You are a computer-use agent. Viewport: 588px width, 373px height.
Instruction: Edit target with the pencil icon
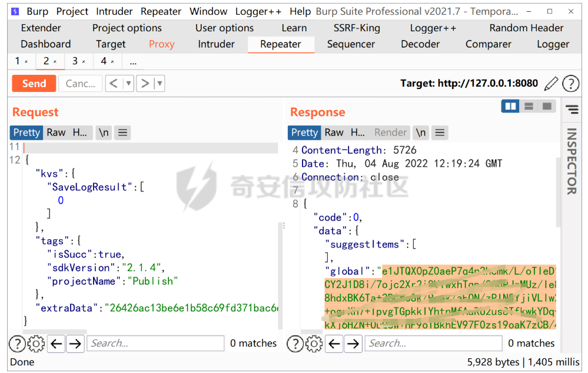(551, 83)
